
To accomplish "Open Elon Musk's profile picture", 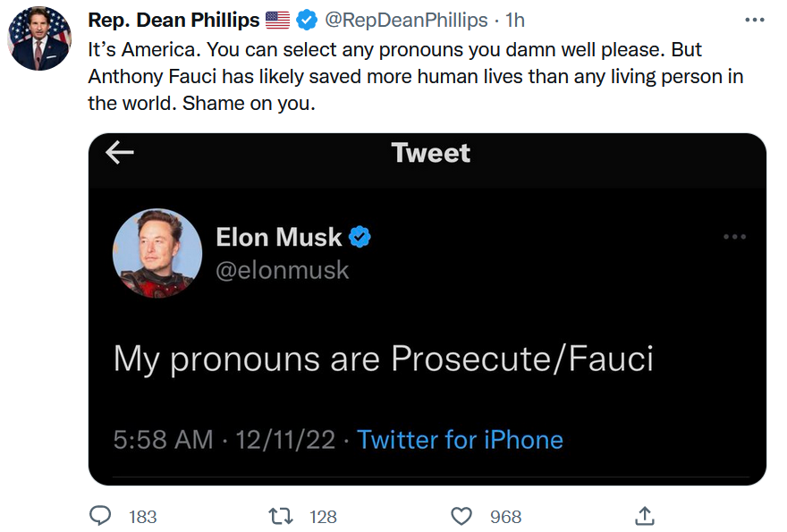I will (x=157, y=253).
